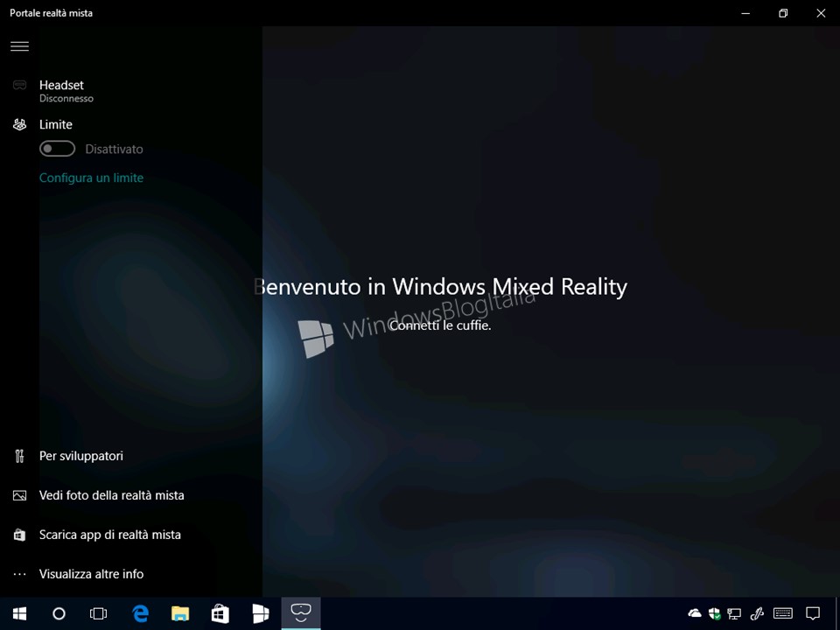Open Microsoft Store from taskbar

(x=220, y=614)
